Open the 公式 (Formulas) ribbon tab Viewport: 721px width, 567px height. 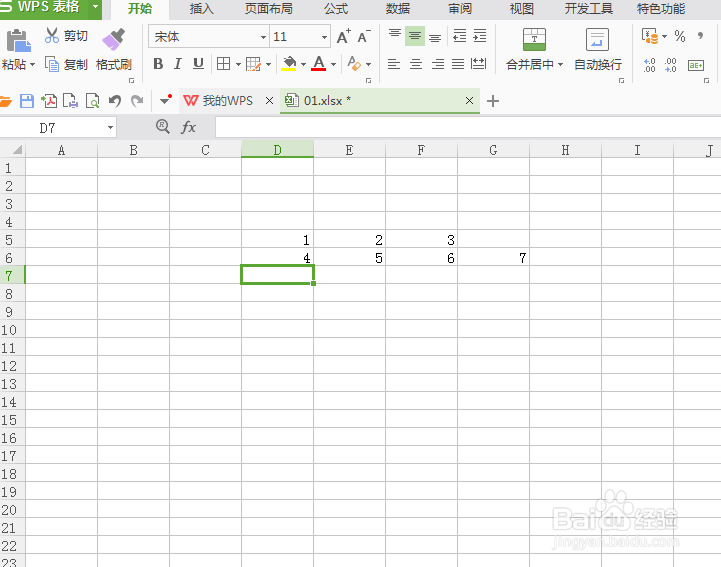[x=336, y=9]
